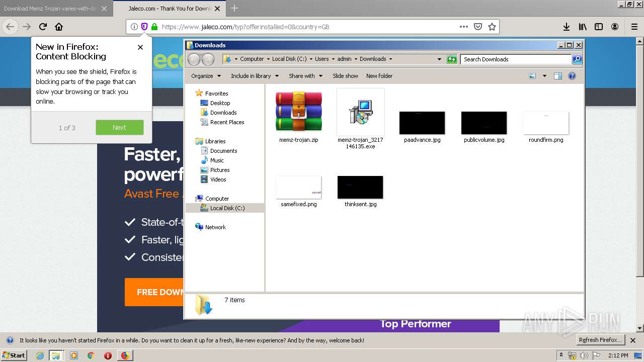This screenshot has width=644, height=362.
Task: Click Firefox reload page icon
Action: coord(43,27)
